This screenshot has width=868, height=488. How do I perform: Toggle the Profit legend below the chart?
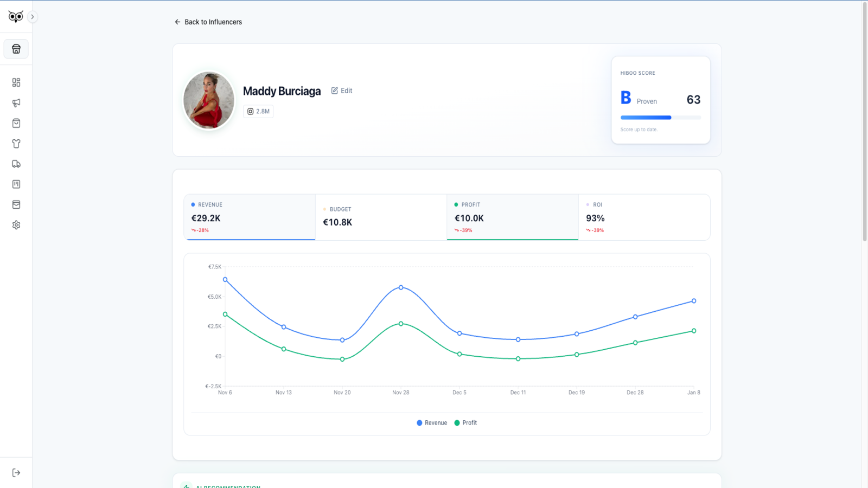coord(465,422)
